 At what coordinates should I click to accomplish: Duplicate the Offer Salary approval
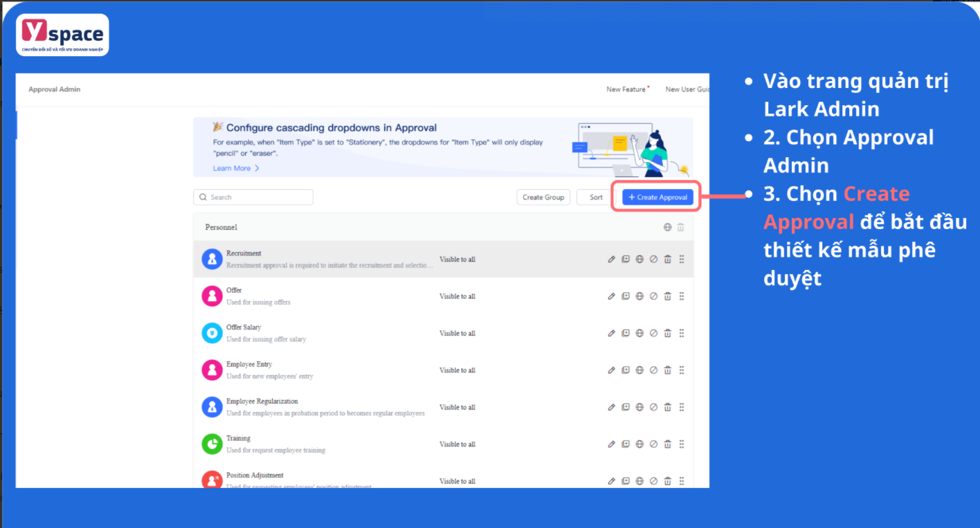(x=626, y=334)
